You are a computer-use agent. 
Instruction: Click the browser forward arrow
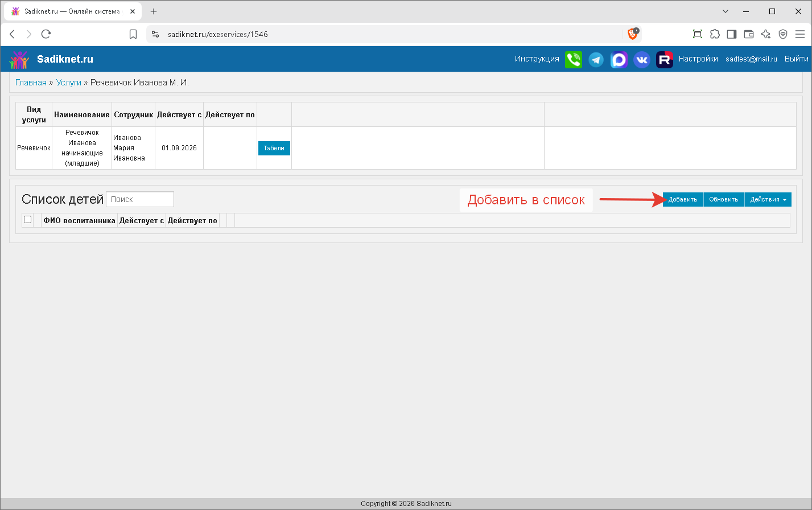pos(29,34)
